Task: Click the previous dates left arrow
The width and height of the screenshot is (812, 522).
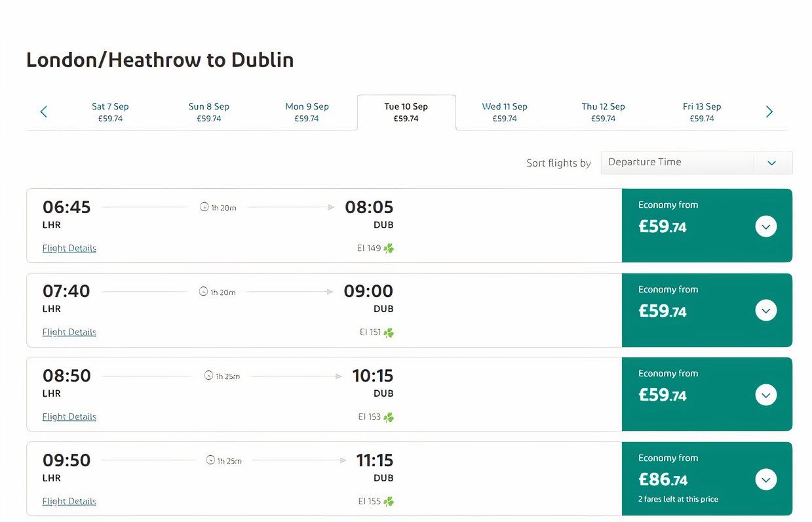Action: pyautogui.click(x=44, y=112)
